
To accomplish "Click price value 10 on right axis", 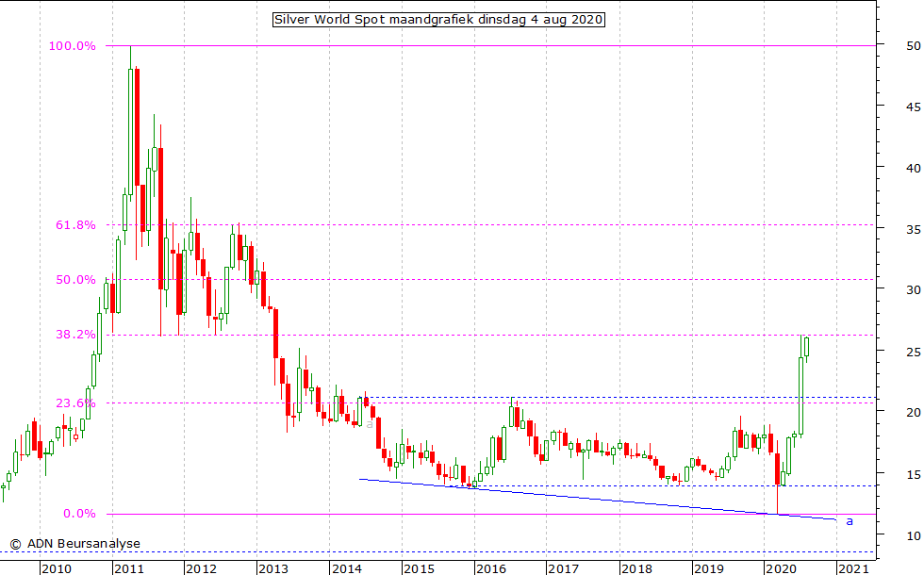I will (x=914, y=536).
